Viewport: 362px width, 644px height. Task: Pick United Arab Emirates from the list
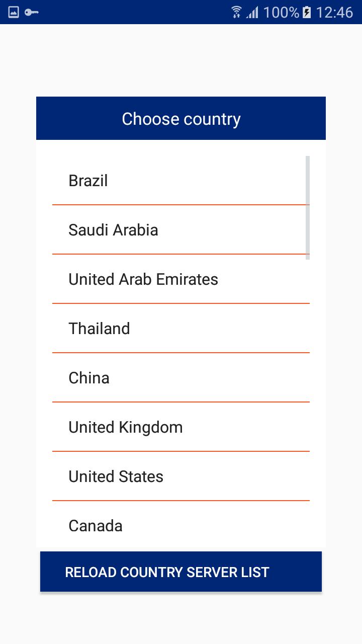click(x=181, y=279)
